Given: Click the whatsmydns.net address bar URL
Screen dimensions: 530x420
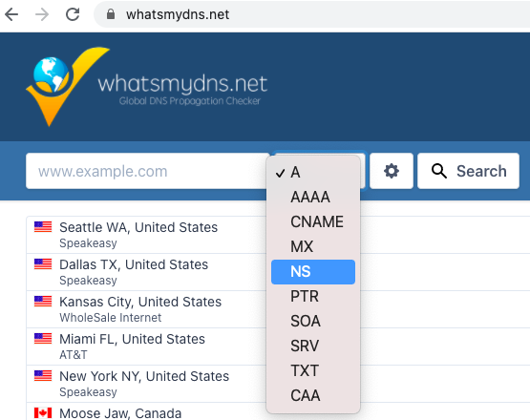Looking at the screenshot, I should pos(178,14).
